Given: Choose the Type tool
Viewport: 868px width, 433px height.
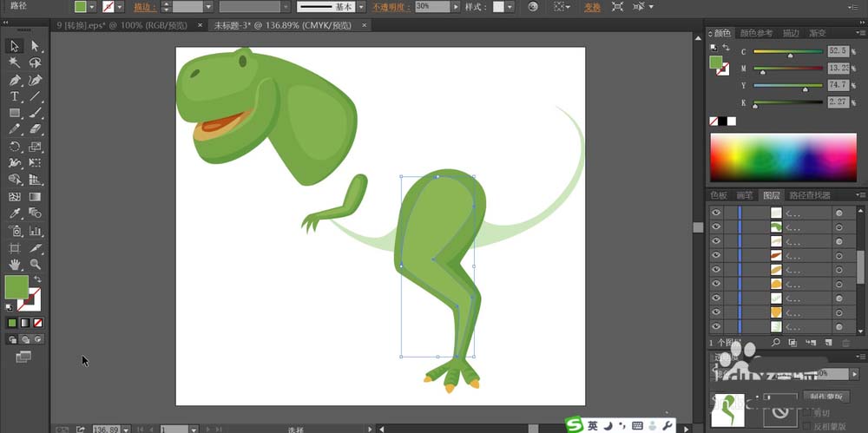Looking at the screenshot, I should pyautogui.click(x=15, y=96).
